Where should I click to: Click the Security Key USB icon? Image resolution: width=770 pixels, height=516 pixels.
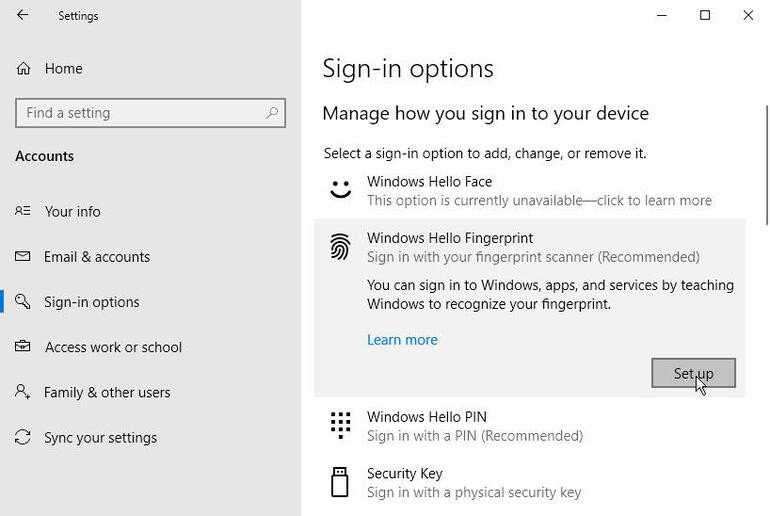pyautogui.click(x=341, y=482)
